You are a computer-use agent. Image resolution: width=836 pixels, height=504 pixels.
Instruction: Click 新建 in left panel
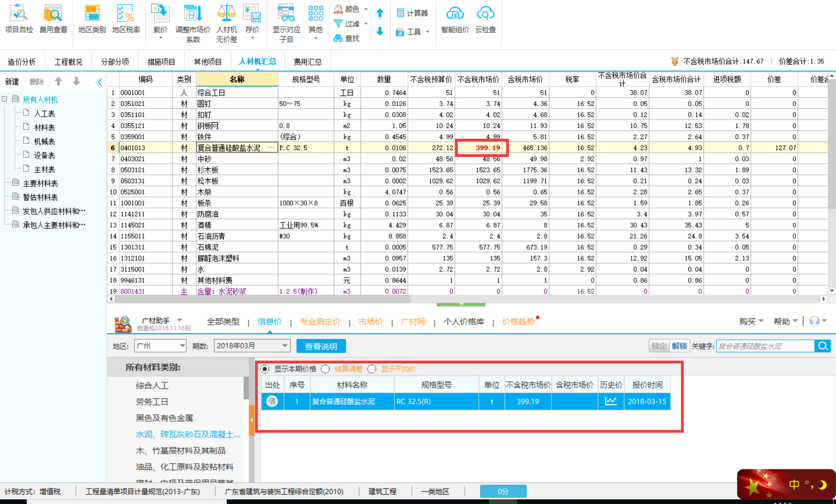[x=12, y=81]
